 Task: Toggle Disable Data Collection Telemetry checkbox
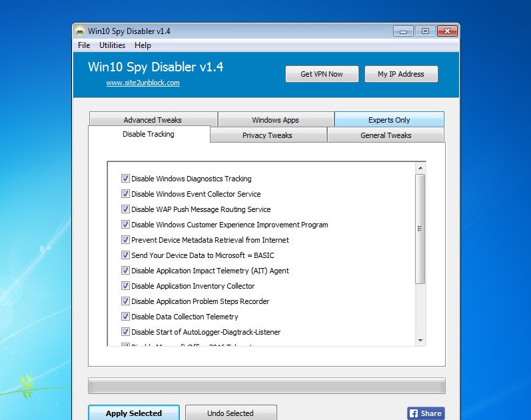(x=125, y=317)
